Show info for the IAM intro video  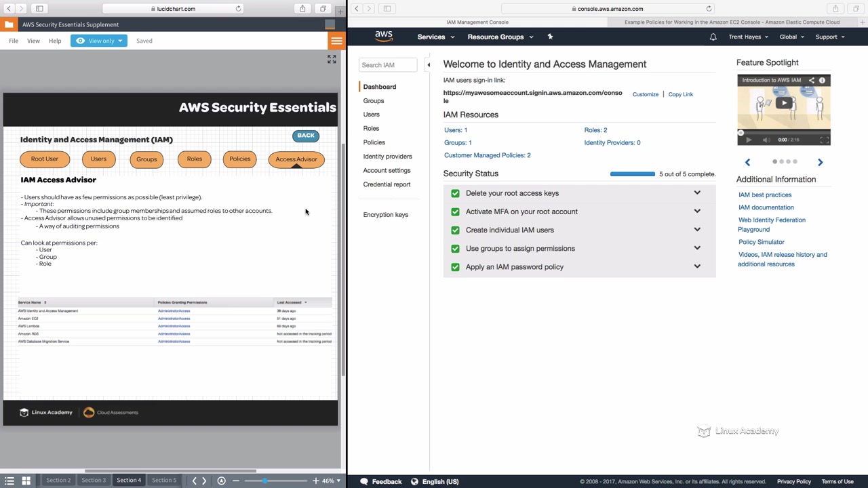pos(822,80)
